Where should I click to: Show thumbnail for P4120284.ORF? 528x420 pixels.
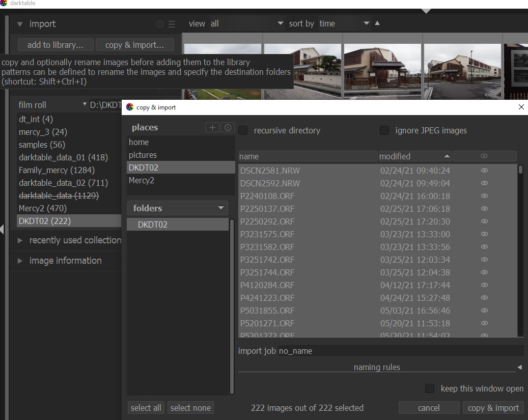484,285
